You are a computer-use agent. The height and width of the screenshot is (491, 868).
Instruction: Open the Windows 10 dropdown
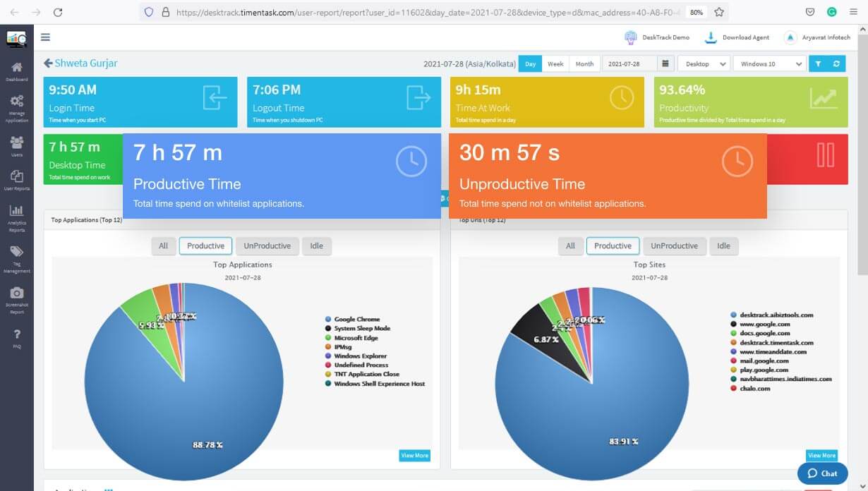coord(768,63)
